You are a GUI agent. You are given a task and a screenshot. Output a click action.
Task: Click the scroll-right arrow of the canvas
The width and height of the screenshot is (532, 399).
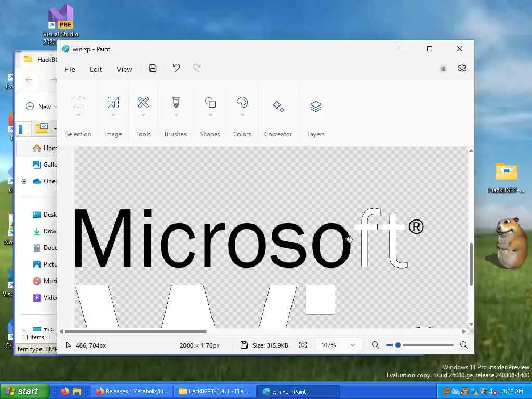pyautogui.click(x=464, y=331)
